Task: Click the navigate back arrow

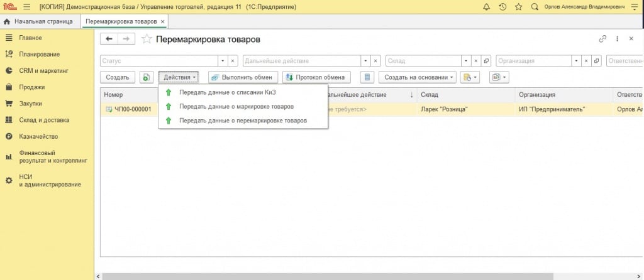Action: tap(109, 39)
